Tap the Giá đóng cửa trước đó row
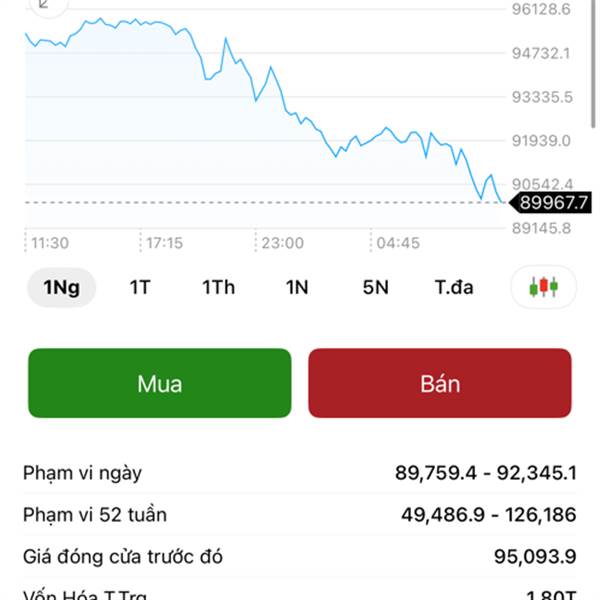This screenshot has height=600, width=600. coord(300,557)
